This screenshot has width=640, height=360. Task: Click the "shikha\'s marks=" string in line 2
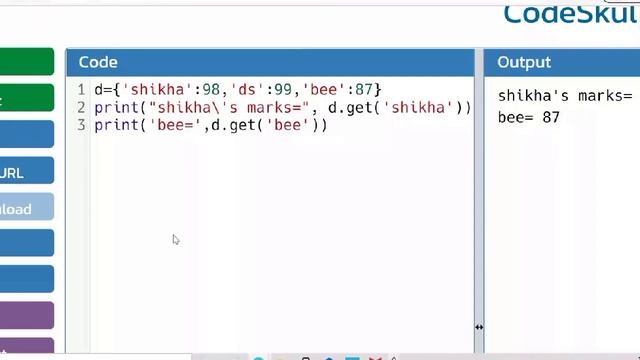[229, 107]
